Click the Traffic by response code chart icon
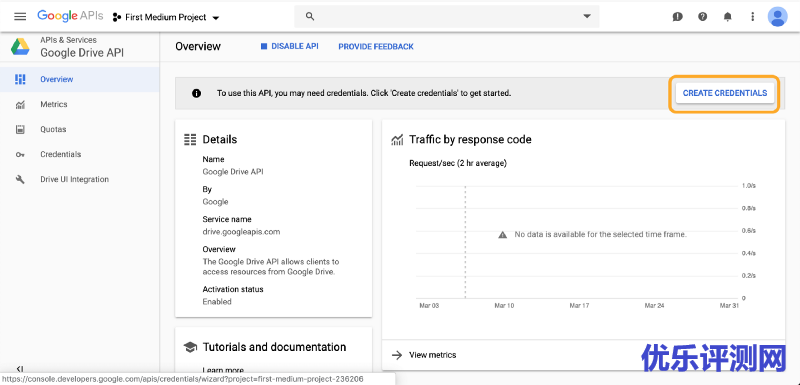This screenshot has height=385, width=800. 397,140
